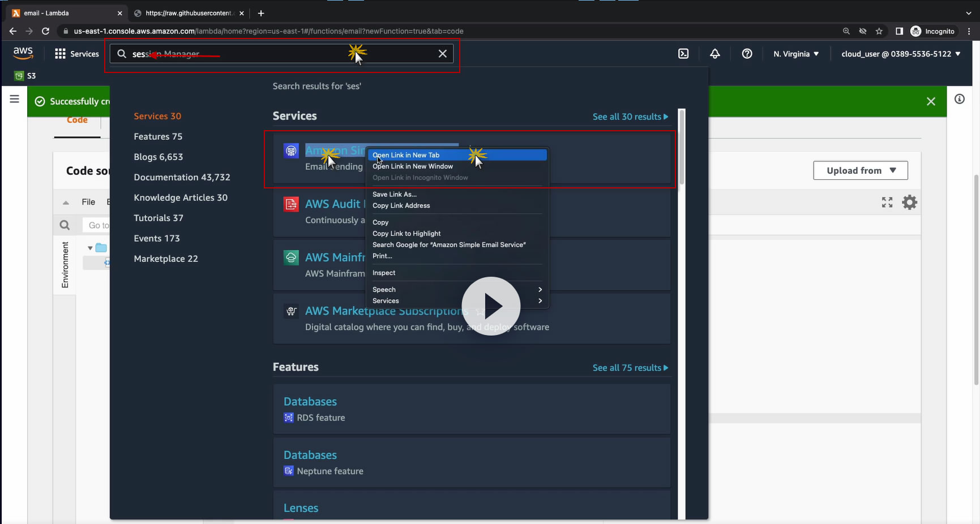Screen dimensions: 980x524
Task: Click the AWS Marketplace Subscriptions cart icon
Action: tap(291, 311)
